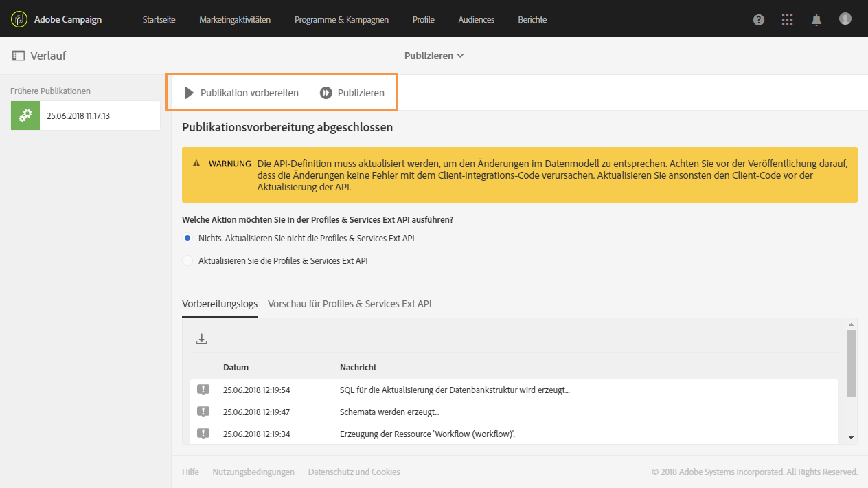Click alert icon in the 12:19:54 log row
Viewport: 868px width, 488px height.
tap(203, 390)
